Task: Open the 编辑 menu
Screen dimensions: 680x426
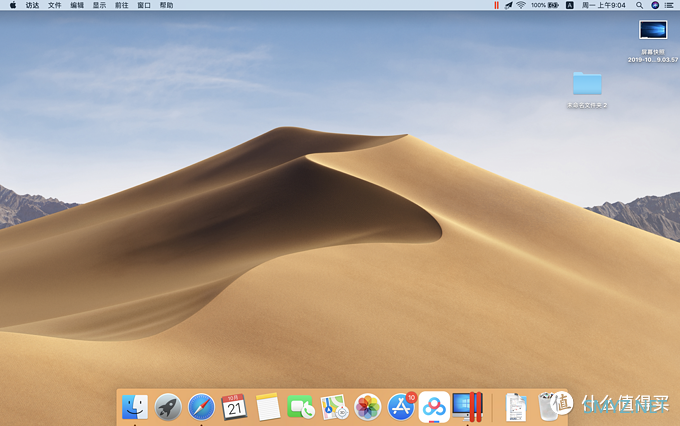Action: coord(77,5)
